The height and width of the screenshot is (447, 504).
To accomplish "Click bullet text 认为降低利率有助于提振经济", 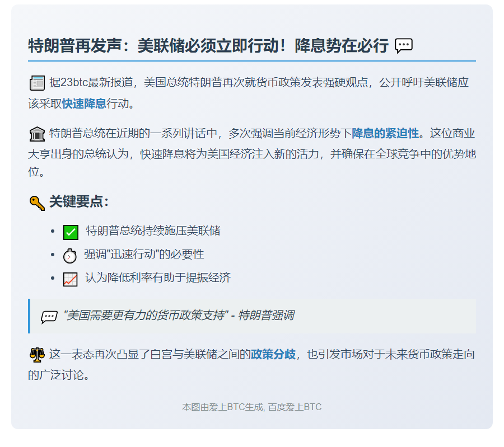I will 158,278.
